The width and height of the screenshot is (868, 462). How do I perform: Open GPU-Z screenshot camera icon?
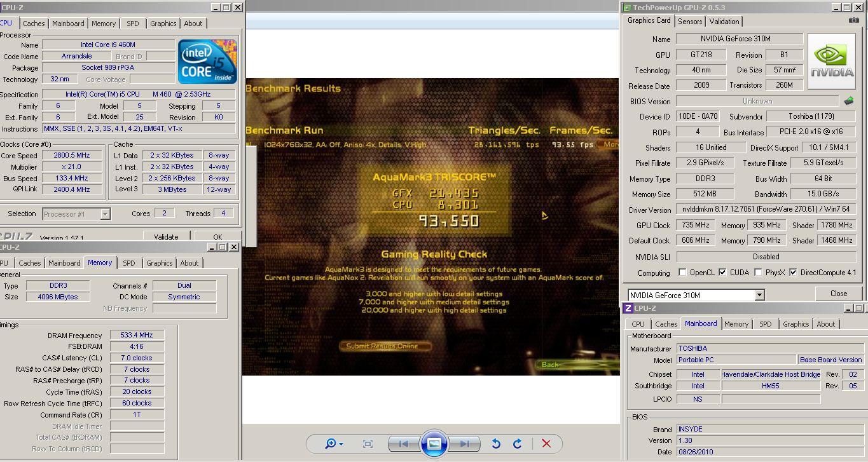coord(853,20)
